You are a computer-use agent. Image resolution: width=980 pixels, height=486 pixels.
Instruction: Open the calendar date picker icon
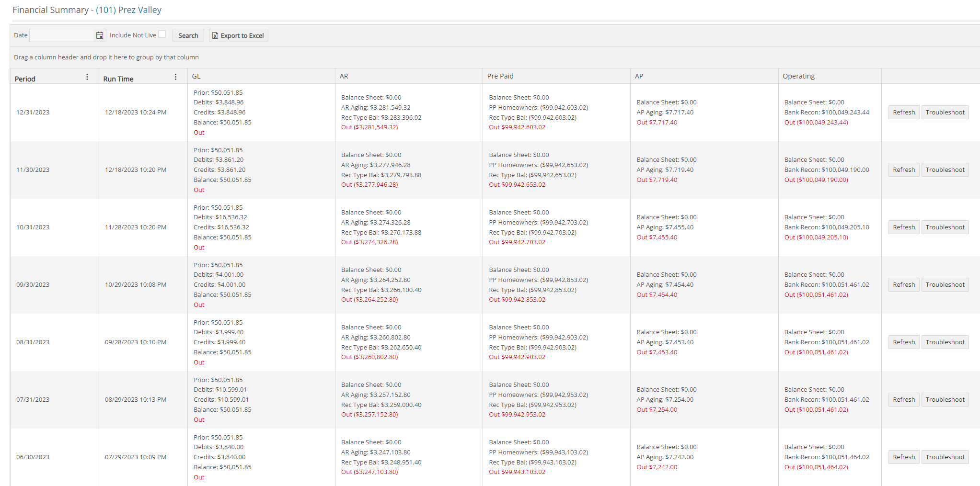coord(100,35)
